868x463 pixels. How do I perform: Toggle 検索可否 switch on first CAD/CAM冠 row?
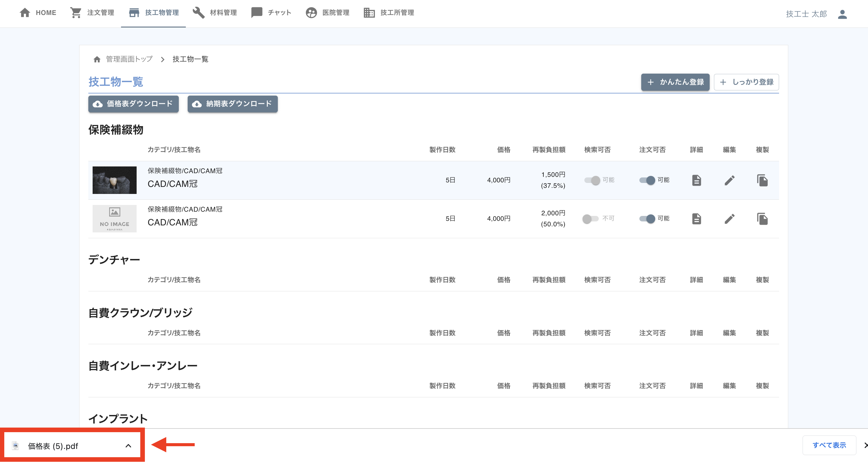click(592, 180)
